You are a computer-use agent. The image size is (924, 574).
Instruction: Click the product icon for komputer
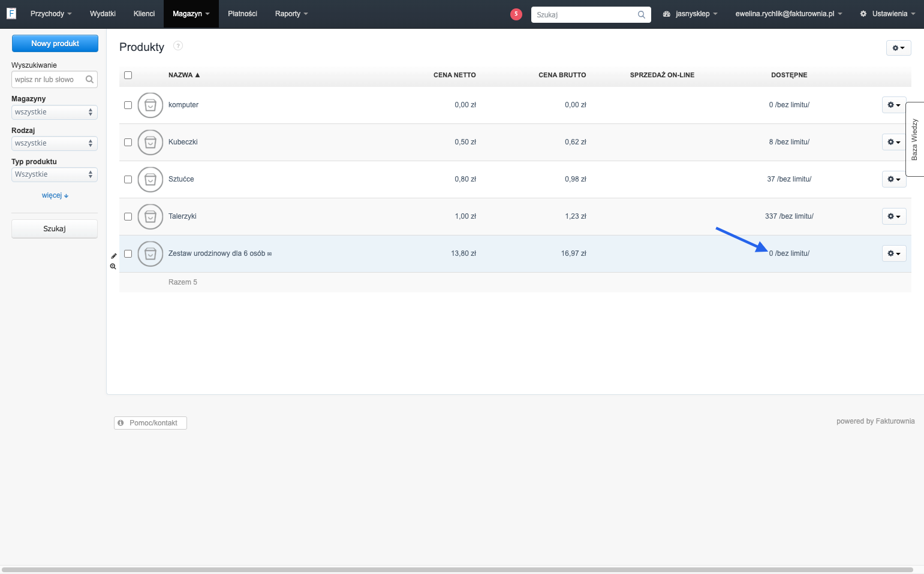pyautogui.click(x=151, y=105)
